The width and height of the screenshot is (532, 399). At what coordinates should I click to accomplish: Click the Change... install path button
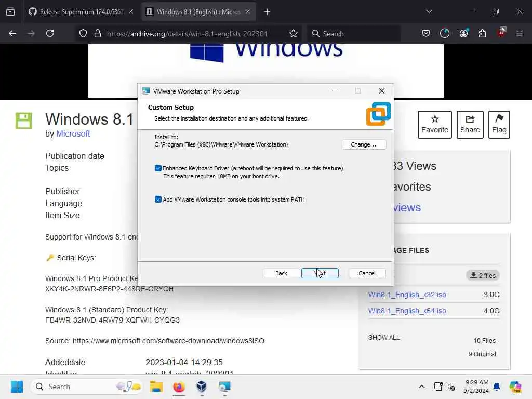pos(364,144)
